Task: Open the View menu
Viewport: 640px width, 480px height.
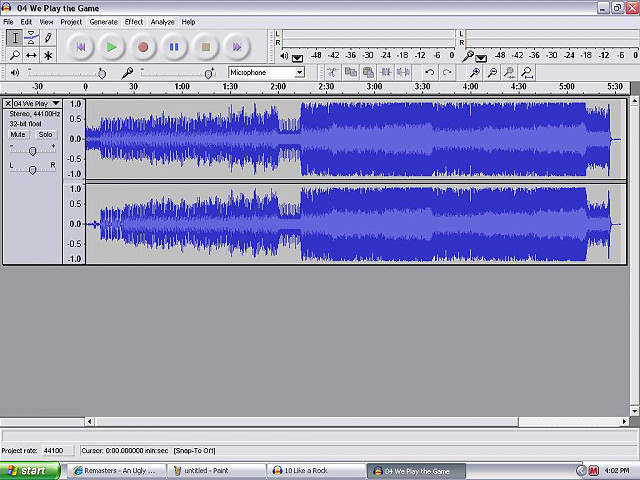Action: [46, 22]
